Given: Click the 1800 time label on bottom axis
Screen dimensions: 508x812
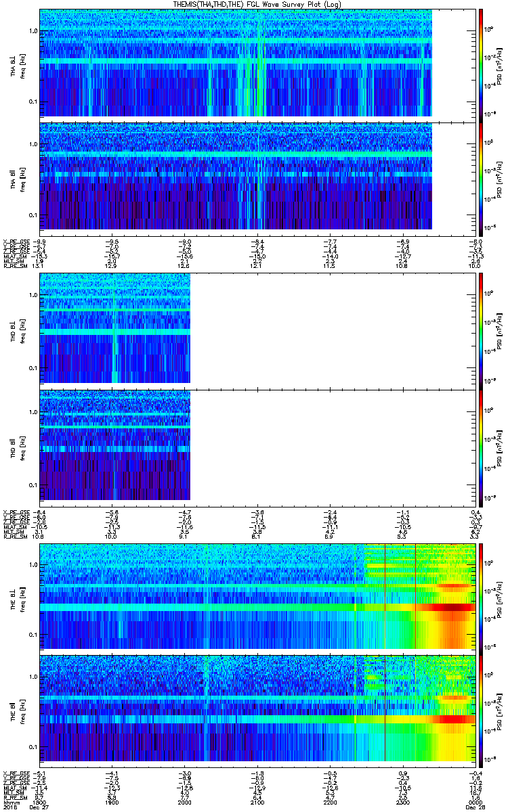Looking at the screenshot, I should (40, 803).
